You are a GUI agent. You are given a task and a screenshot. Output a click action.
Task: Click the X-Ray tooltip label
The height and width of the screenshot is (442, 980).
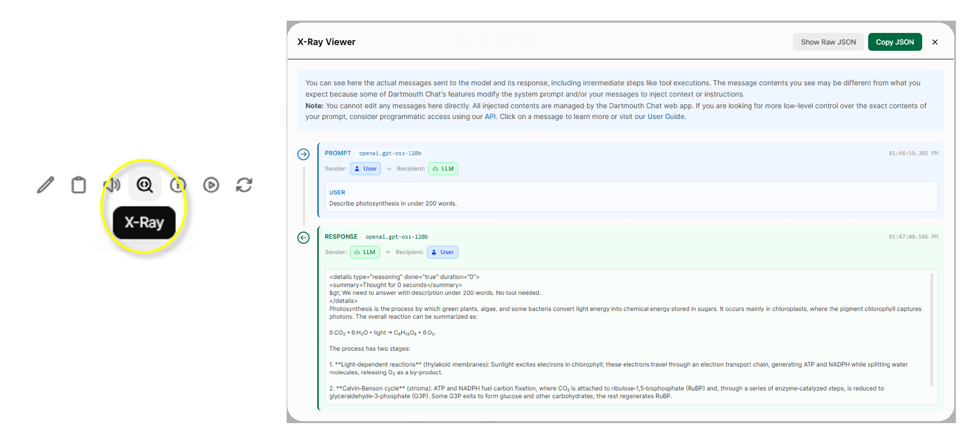click(x=144, y=223)
